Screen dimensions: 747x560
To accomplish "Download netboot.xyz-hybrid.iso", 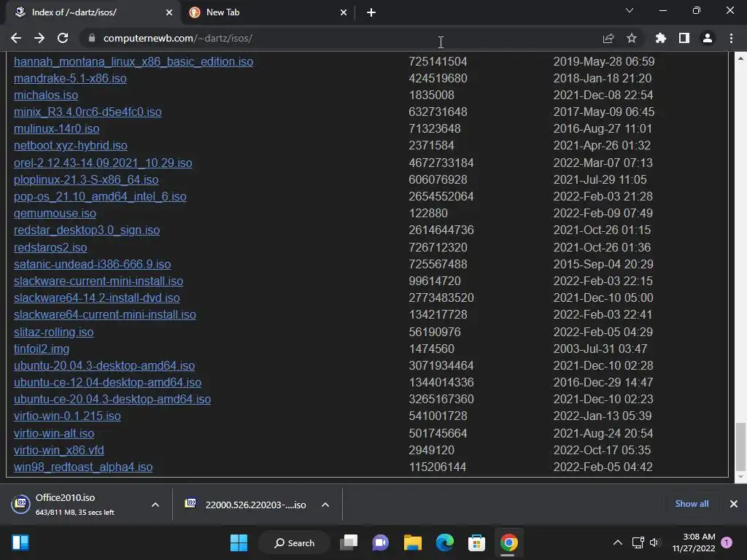I will [71, 145].
